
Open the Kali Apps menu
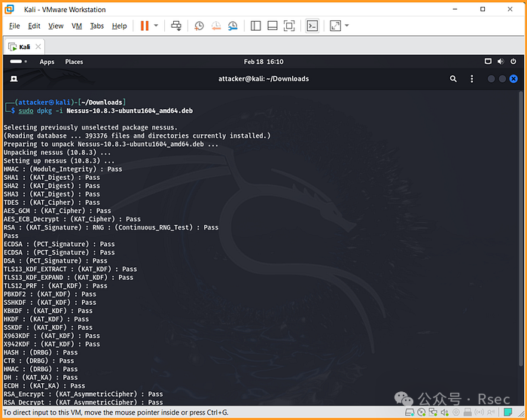47,62
